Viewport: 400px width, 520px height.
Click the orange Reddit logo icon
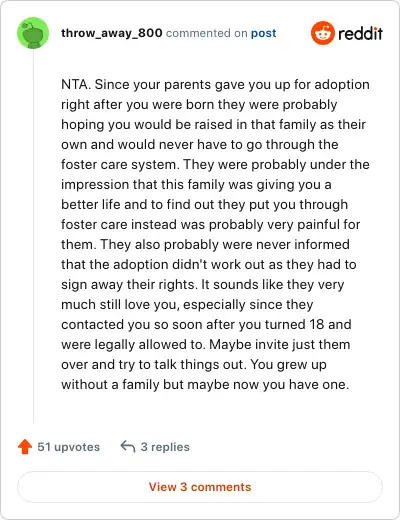tap(322, 33)
